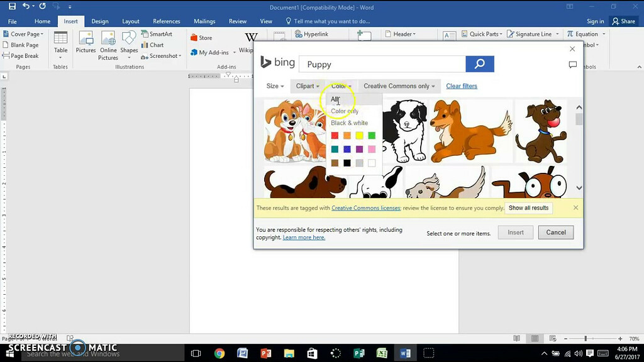This screenshot has height=362, width=644.
Task: Launch Chrome from the taskbar
Action: [219, 353]
